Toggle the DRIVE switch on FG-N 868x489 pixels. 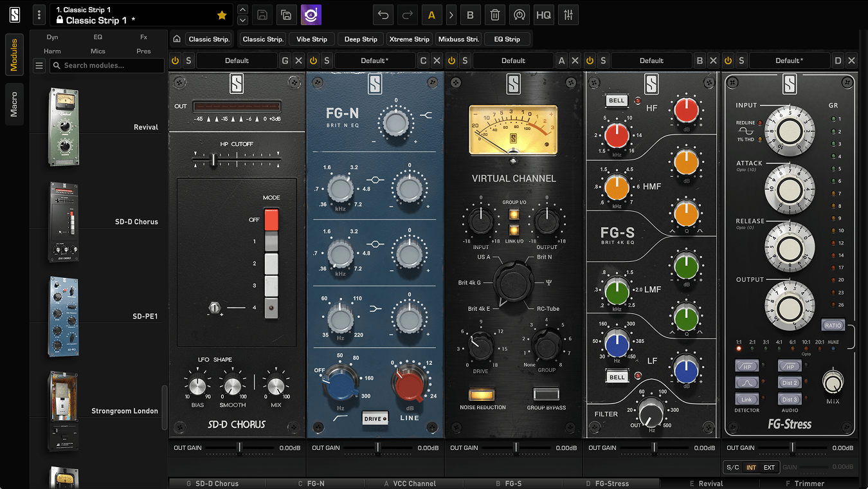click(375, 419)
